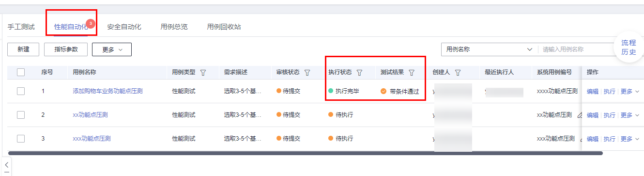
Task: Click the 新建 button
Action: pos(23,49)
